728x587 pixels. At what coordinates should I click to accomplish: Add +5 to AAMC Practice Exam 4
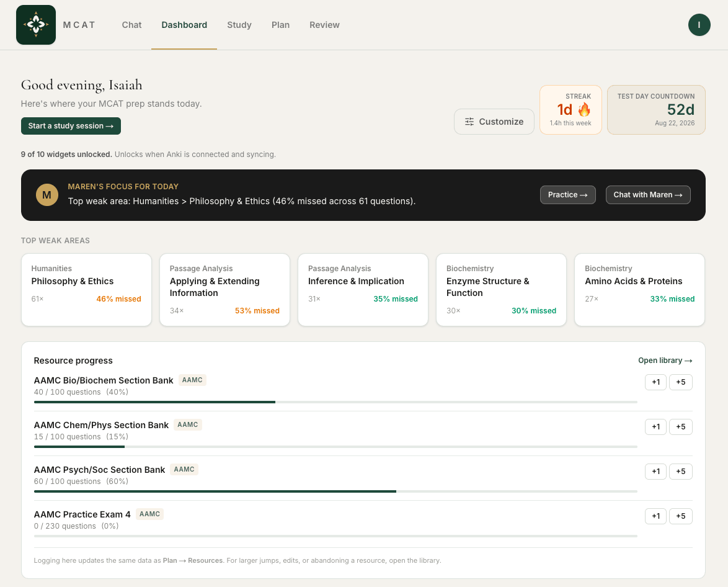point(681,516)
